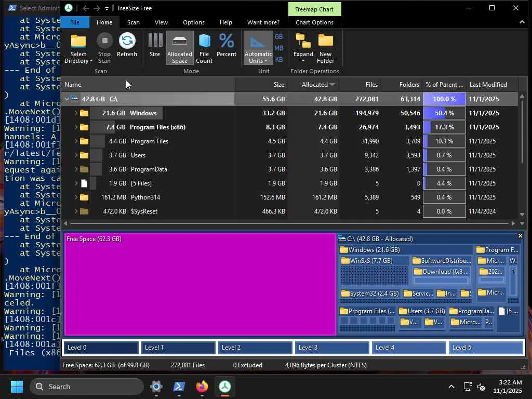The image size is (532, 399).
Task: Set unit to KB
Action: (279, 60)
